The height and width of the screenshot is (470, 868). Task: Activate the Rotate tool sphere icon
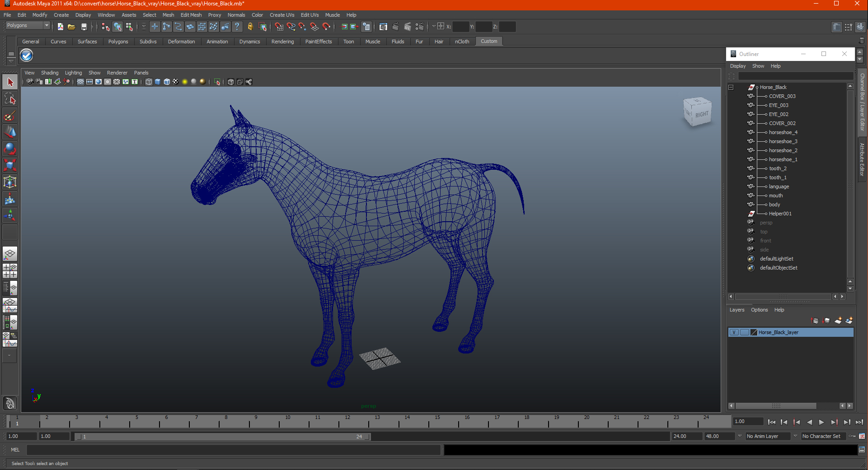[10, 149]
